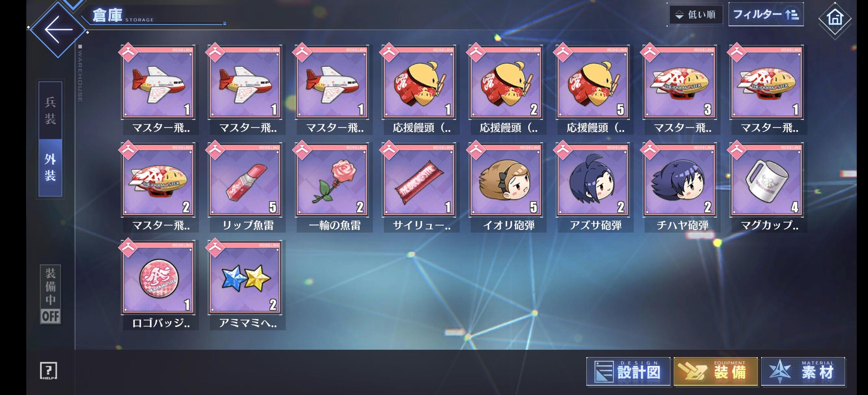The width and height of the screenshot is (868, 395).
Task: Switch to the 兵装 tab
Action: pos(50,110)
